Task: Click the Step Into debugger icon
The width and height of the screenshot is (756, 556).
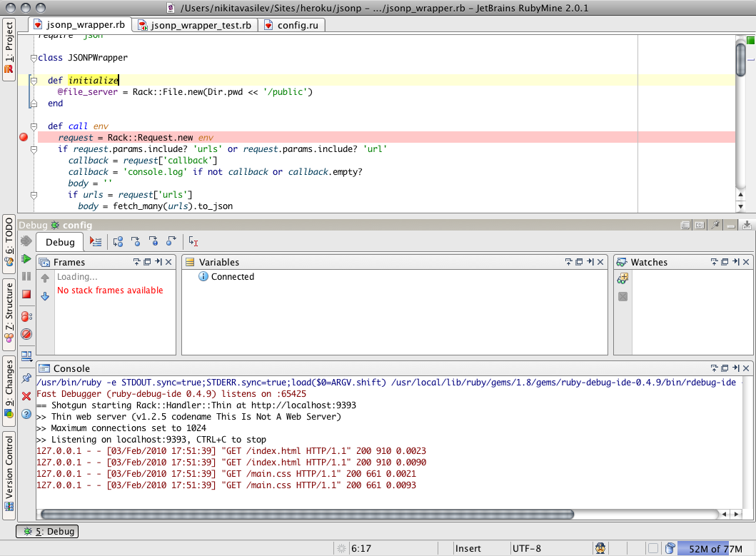Action: click(136, 241)
